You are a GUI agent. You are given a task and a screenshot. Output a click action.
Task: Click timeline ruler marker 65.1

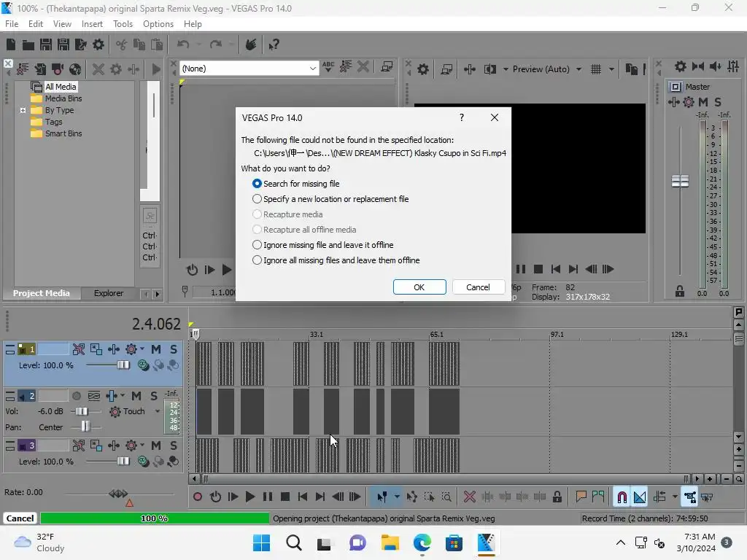tap(436, 335)
